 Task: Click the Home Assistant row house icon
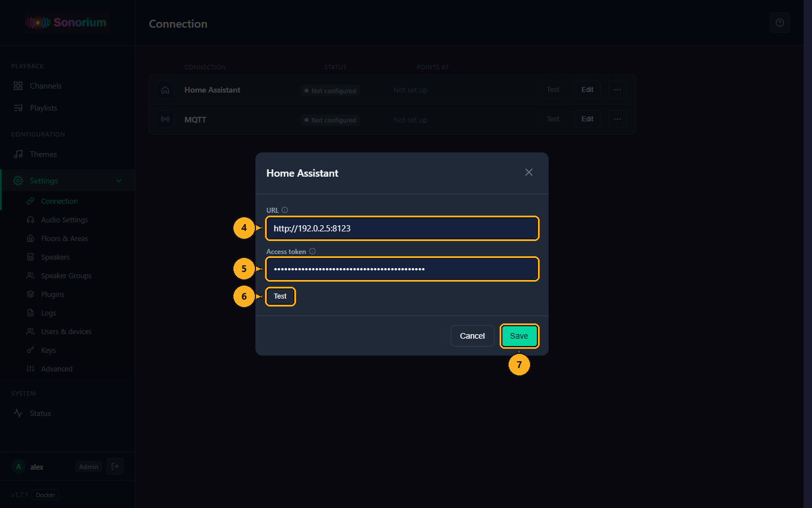click(165, 90)
